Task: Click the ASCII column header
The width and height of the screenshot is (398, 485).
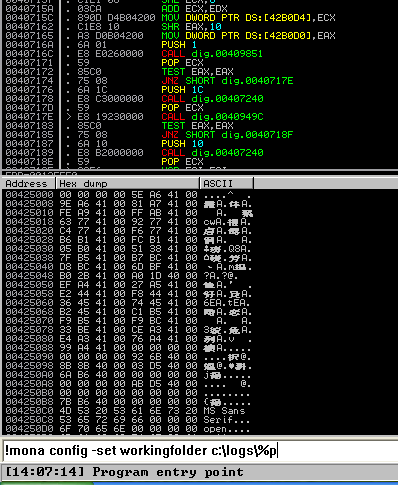Action: tap(227, 183)
